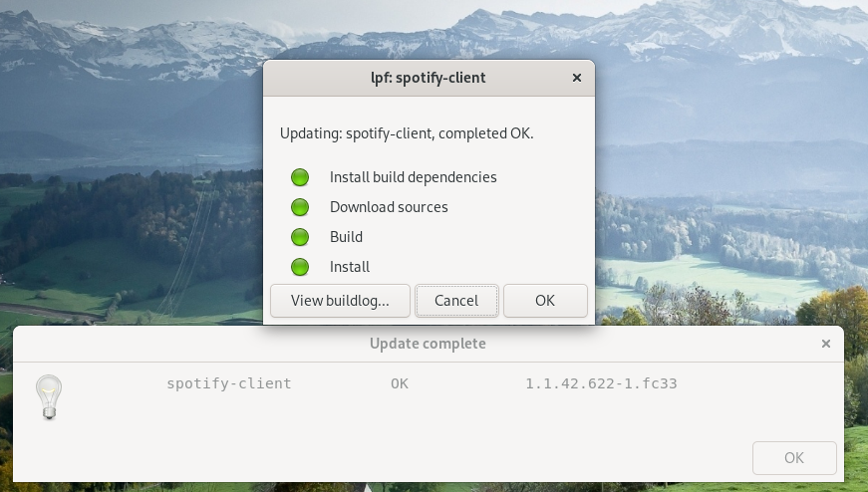
Task: Click the green status light beside Build
Action: pos(300,237)
